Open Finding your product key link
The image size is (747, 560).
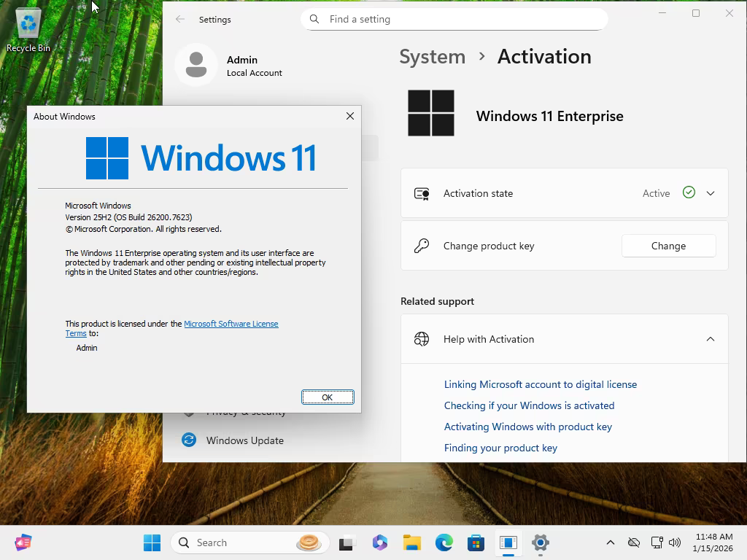[500, 448]
